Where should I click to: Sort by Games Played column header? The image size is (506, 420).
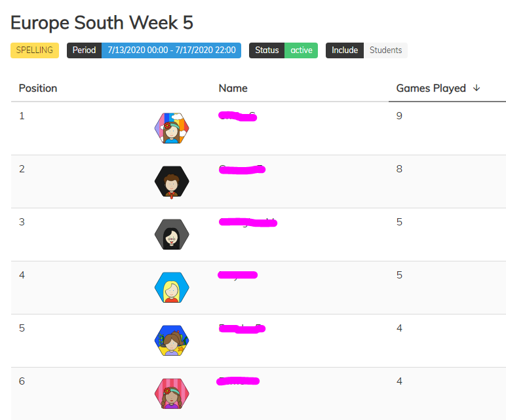coord(431,88)
